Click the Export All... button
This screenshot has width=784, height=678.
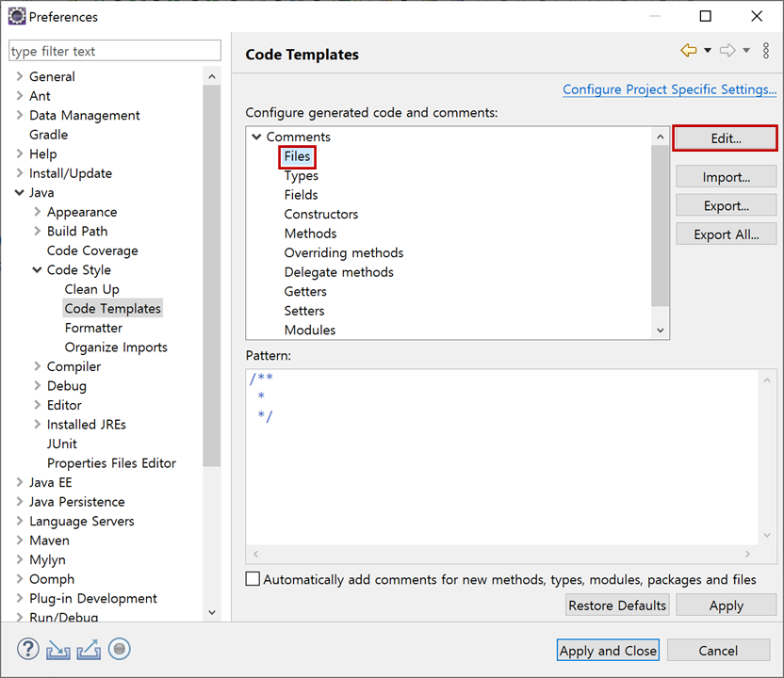tap(726, 234)
